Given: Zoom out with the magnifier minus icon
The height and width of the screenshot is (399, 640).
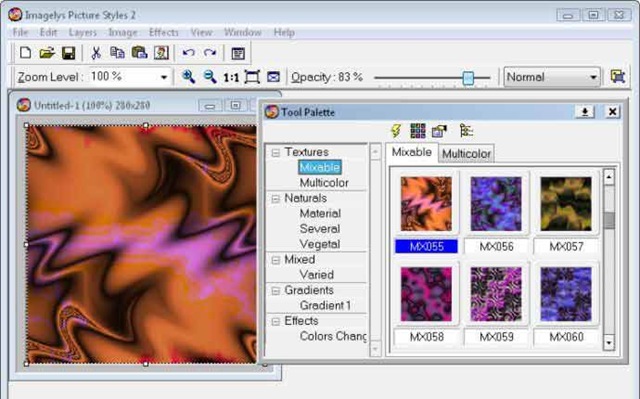Looking at the screenshot, I should pyautogui.click(x=210, y=77).
